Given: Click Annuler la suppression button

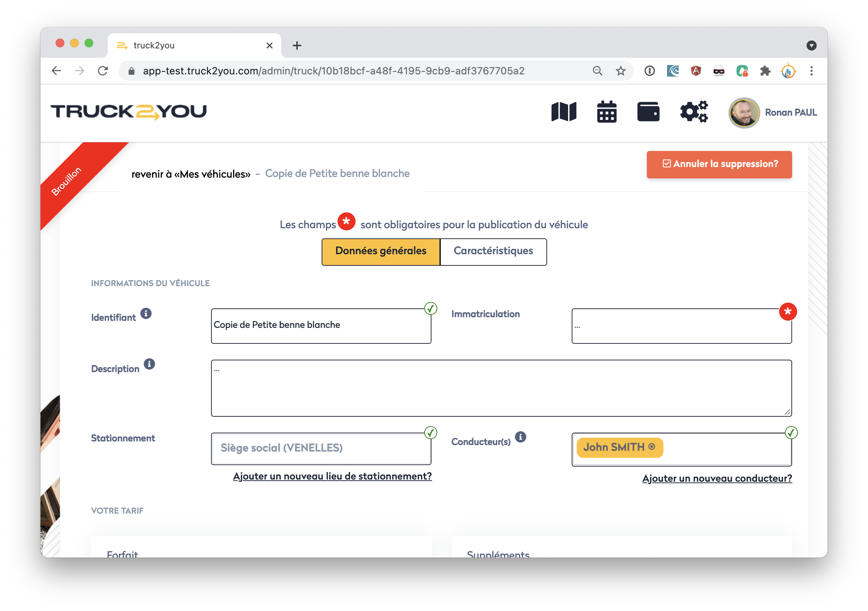Looking at the screenshot, I should pos(719,164).
